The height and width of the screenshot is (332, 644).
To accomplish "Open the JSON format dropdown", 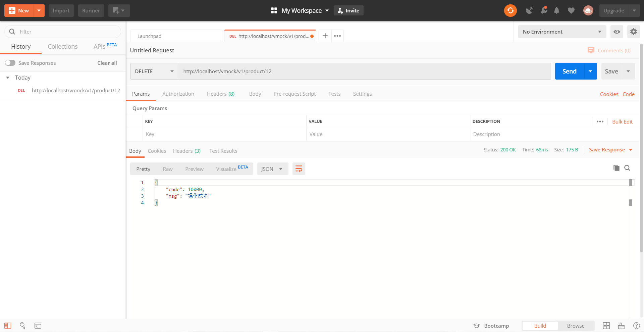I will tap(272, 169).
